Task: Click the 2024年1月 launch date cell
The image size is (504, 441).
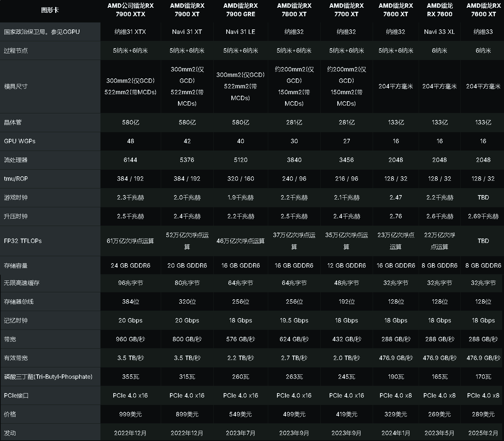Action: pyautogui.click(x=396, y=433)
